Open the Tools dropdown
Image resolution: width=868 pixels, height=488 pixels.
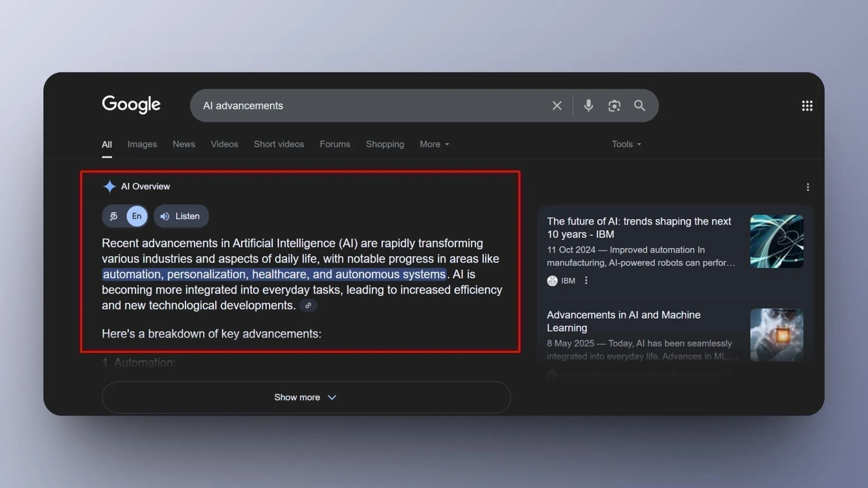(626, 144)
